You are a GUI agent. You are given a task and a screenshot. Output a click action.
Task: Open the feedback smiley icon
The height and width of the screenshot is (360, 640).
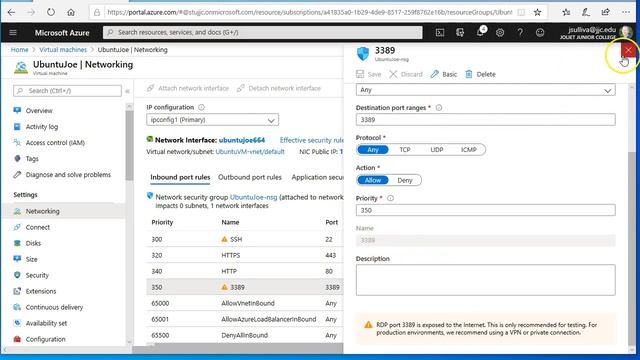[x=540, y=33]
